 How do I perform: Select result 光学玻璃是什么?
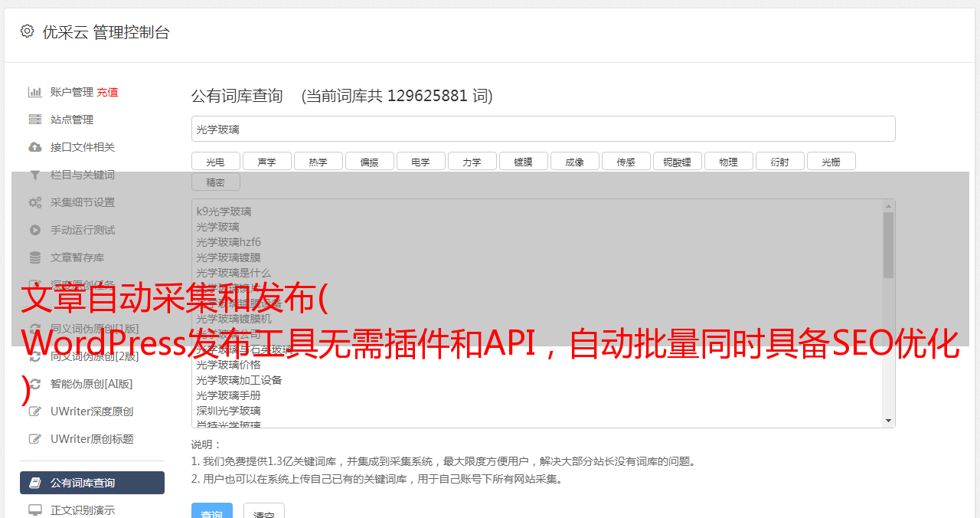coord(234,273)
